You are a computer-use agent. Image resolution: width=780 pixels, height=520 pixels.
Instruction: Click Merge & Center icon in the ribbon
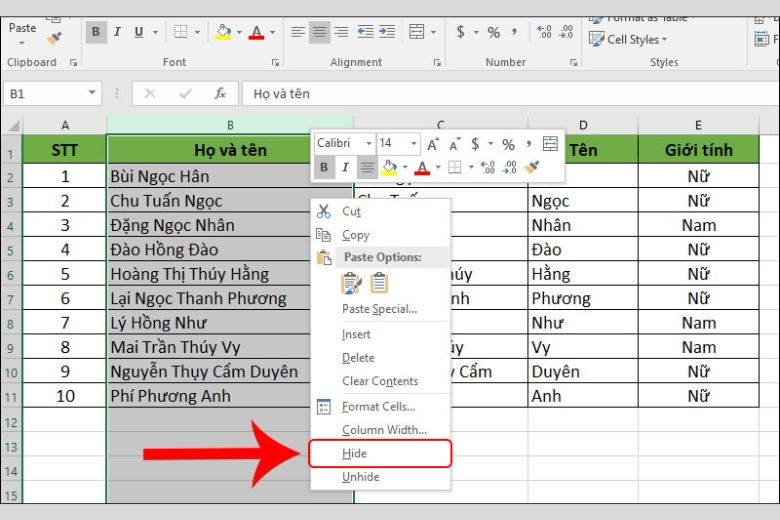pyautogui.click(x=417, y=32)
